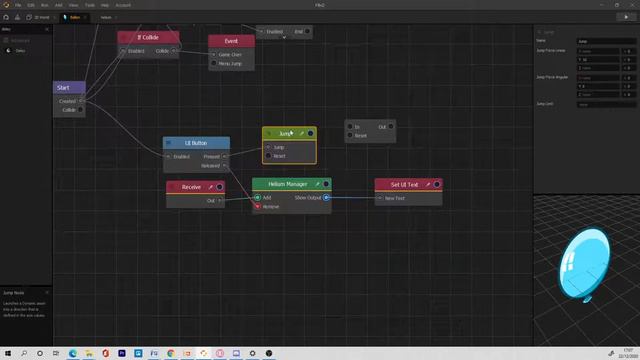Select the UI Button node header
This screenshot has width=640, height=360.
(x=196, y=143)
